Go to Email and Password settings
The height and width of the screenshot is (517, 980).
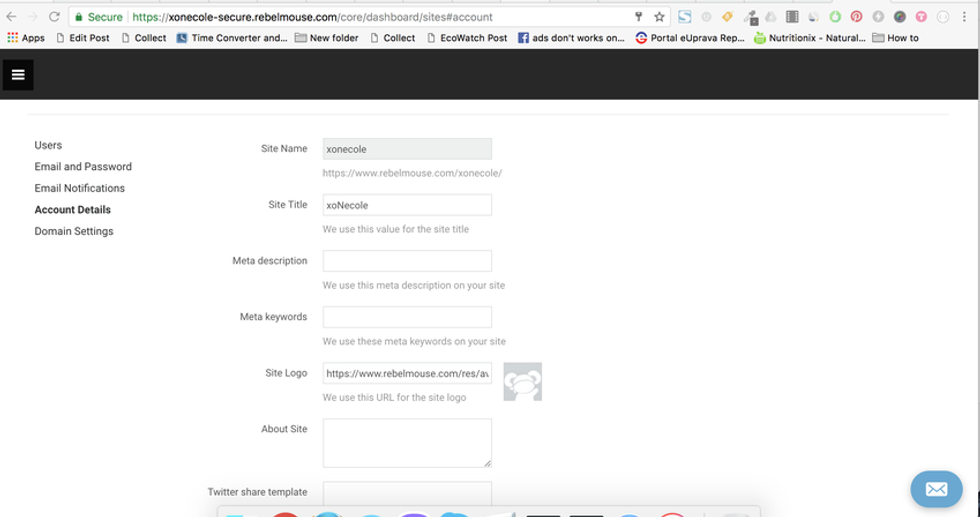click(x=83, y=167)
